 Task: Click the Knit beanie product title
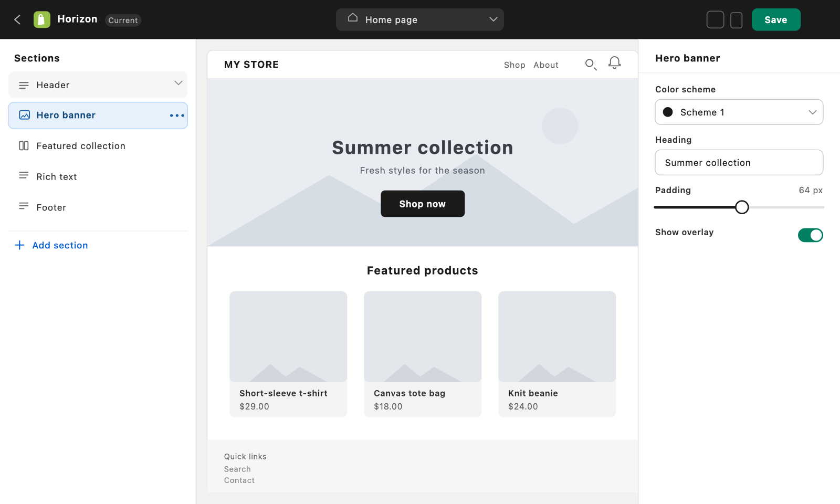(533, 393)
